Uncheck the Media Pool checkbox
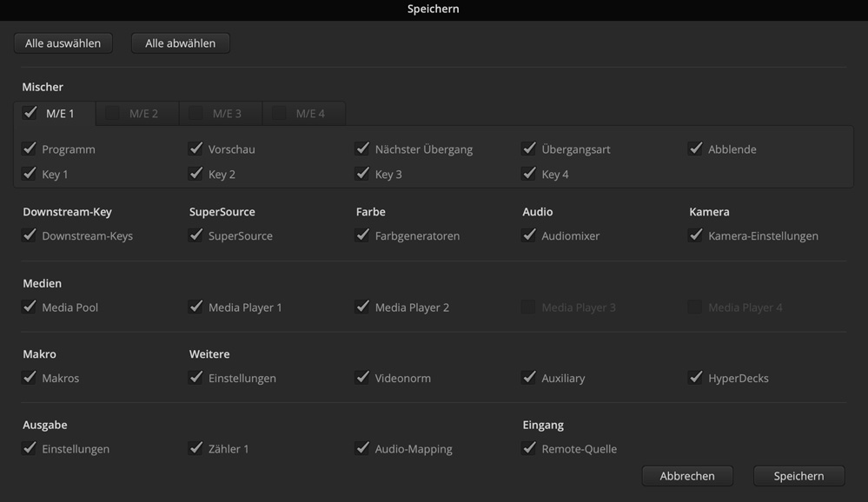Screen dimensions: 868x502 tap(30, 307)
